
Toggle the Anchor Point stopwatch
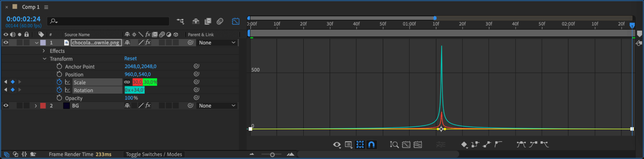[59, 66]
